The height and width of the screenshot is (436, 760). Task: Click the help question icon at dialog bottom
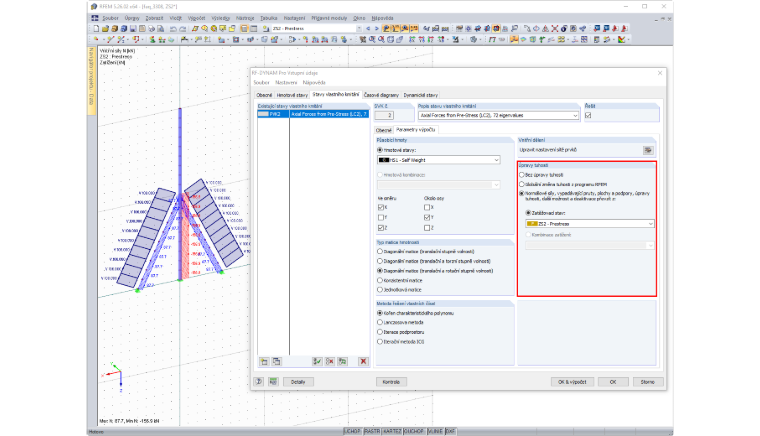click(259, 382)
